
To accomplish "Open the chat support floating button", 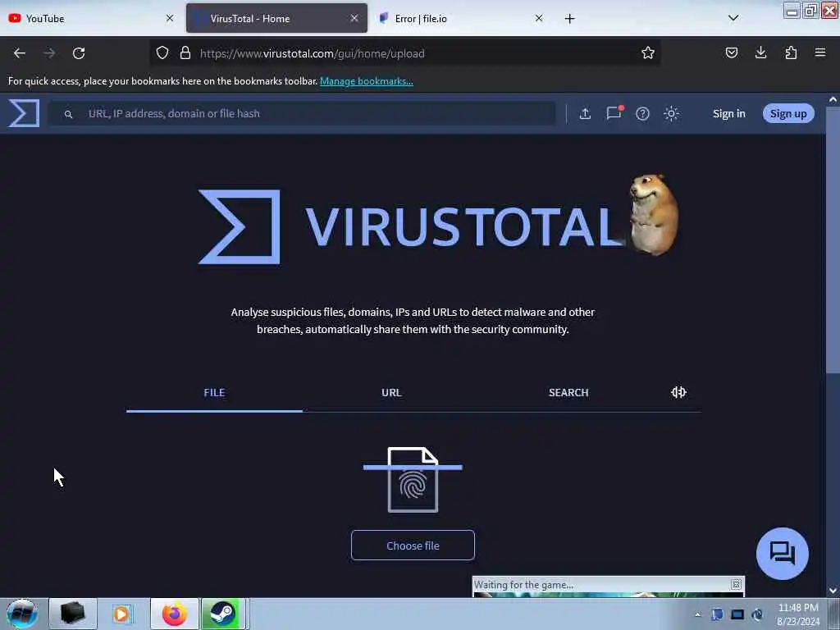I will (x=782, y=554).
